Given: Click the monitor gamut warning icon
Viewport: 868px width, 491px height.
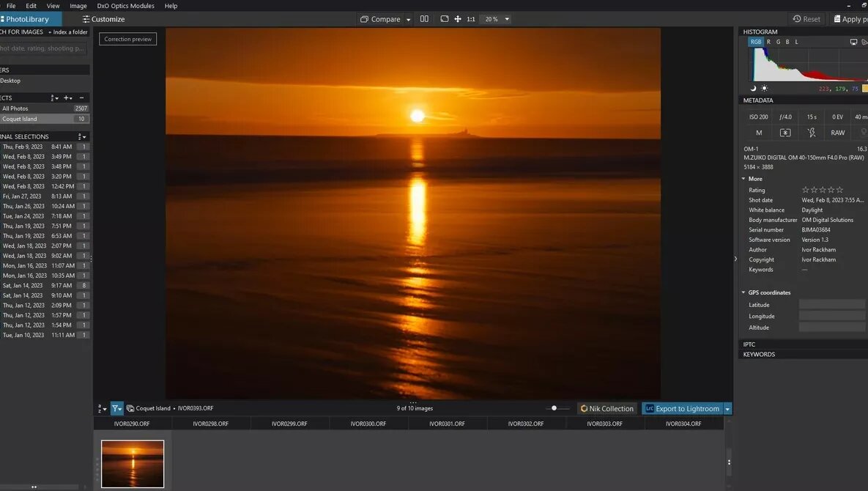Looking at the screenshot, I should 853,42.
